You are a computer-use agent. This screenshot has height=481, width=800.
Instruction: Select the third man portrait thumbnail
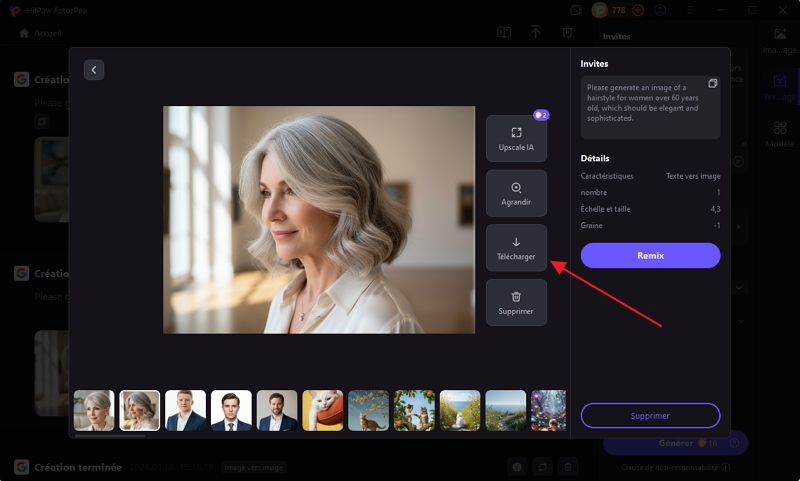tap(277, 410)
